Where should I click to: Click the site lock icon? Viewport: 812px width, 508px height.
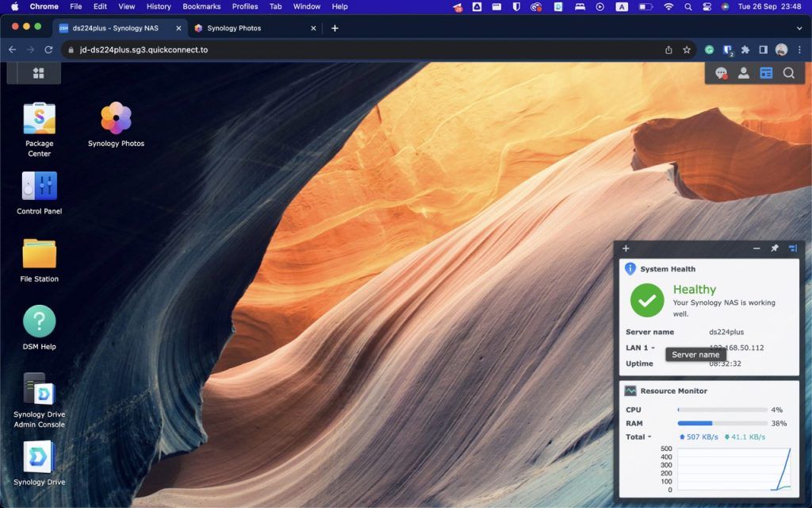[x=71, y=50]
